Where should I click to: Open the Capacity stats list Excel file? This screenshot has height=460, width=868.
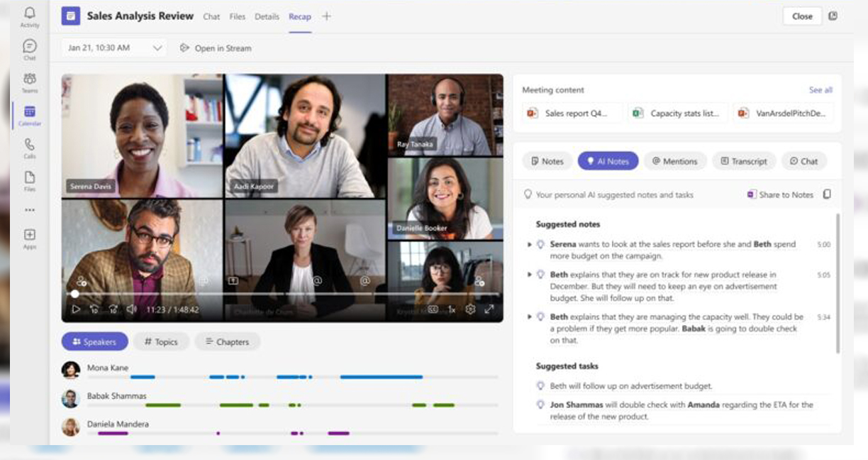678,113
